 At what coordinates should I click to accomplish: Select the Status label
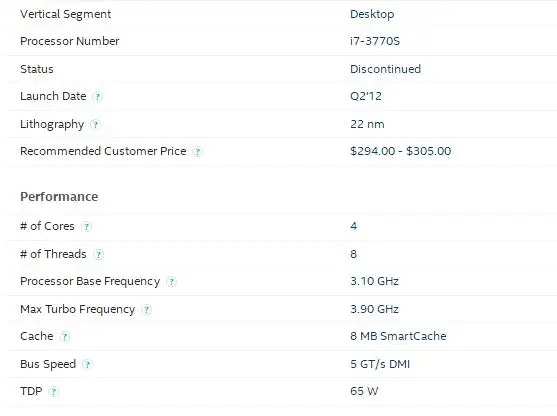point(37,69)
